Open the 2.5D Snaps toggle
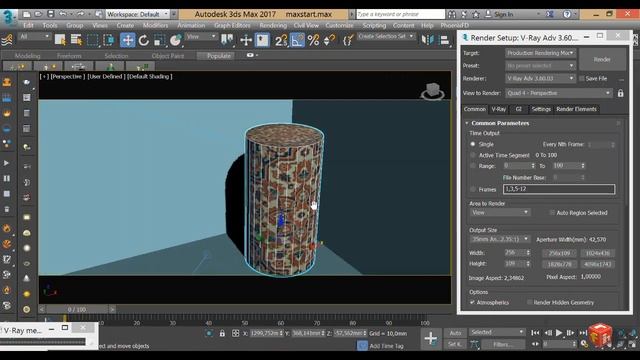 (281, 40)
